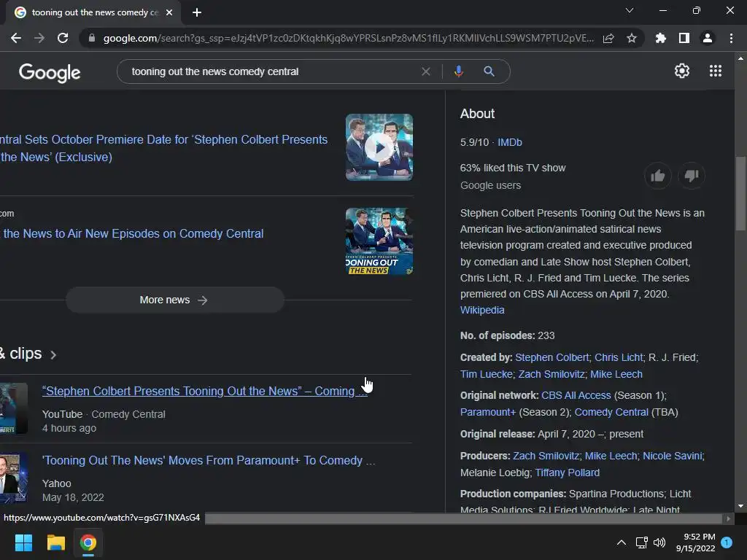Open 'Stephen Colbert Presents Tooning Out the News – Coming' video
This screenshot has height=560, width=747.
(x=205, y=391)
